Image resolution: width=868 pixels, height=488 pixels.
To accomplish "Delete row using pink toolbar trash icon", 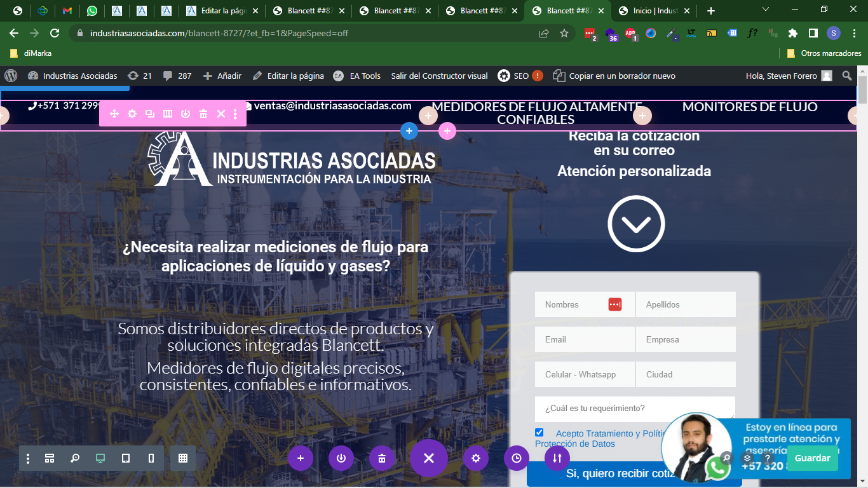I will point(203,114).
